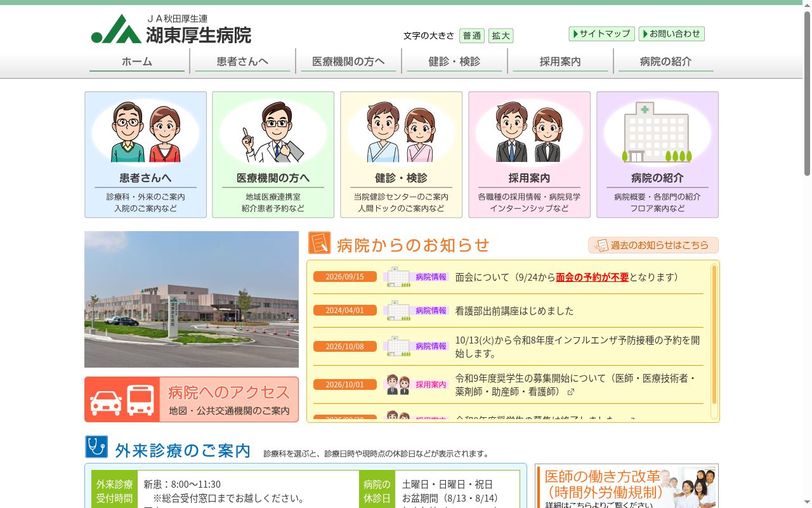Viewport: 812px width, 508px height.
Task: Click the business-suit recruits illustration
Action: coord(529,132)
